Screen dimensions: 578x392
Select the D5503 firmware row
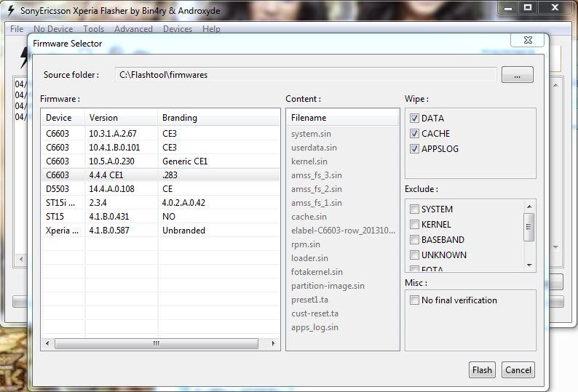161,189
